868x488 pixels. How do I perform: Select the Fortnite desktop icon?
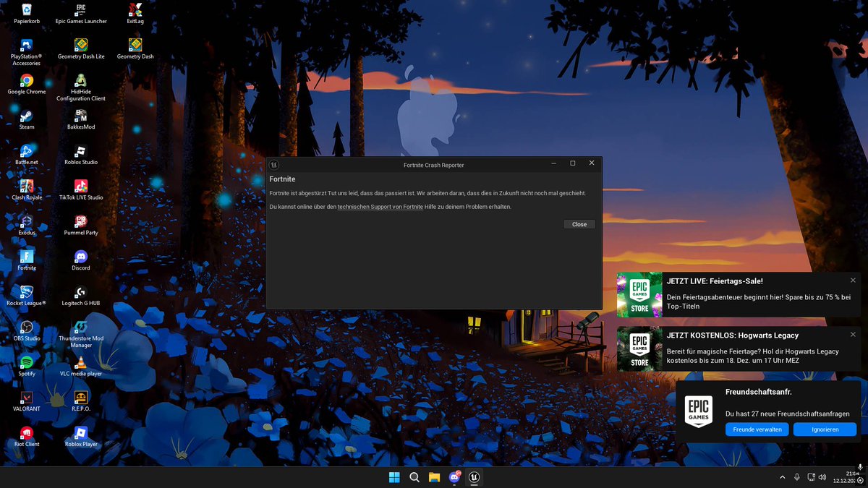tap(27, 260)
